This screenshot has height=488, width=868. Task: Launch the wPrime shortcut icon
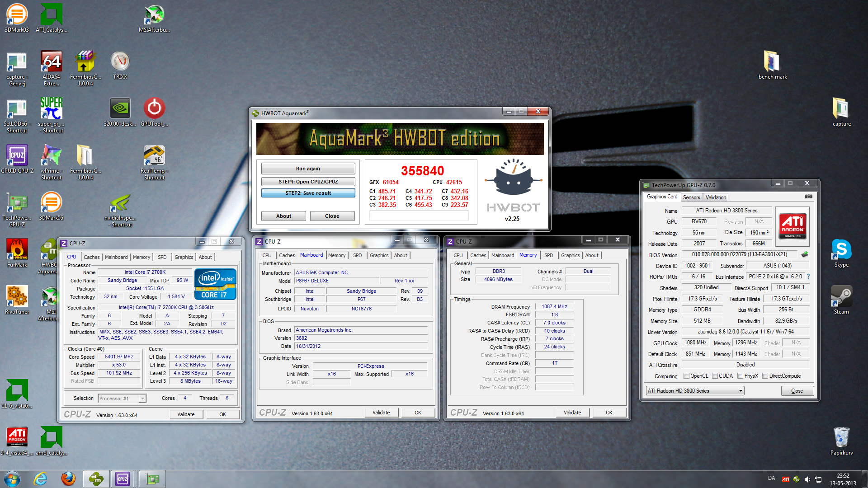(52, 162)
